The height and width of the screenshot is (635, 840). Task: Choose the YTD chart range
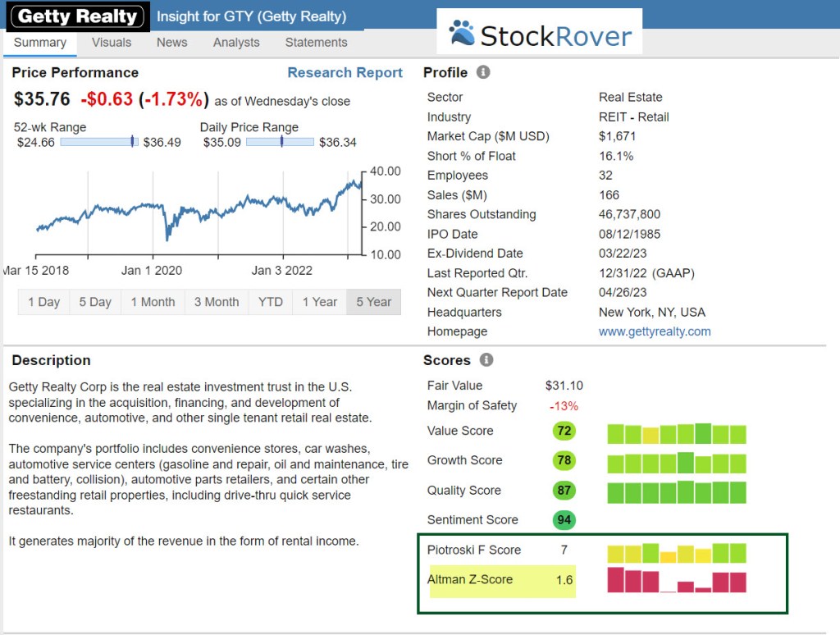coord(271,302)
